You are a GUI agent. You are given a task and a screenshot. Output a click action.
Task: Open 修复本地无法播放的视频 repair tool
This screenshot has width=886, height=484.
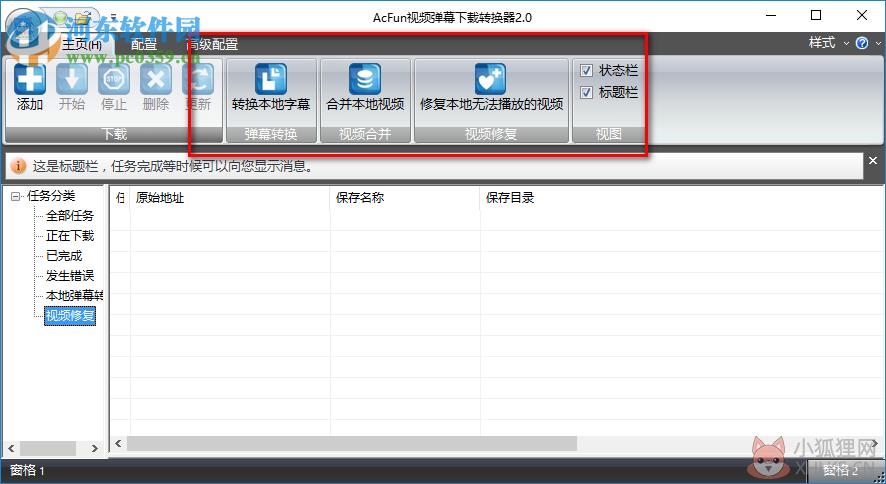pyautogui.click(x=491, y=87)
